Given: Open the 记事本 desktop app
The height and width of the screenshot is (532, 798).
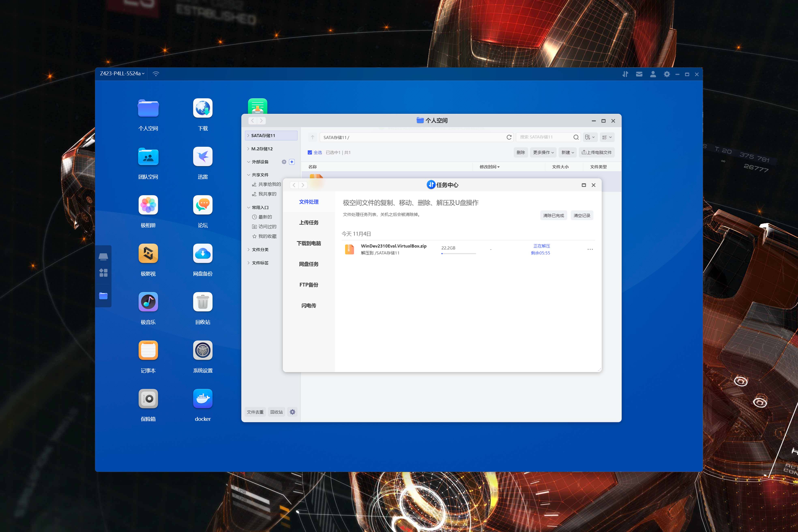Looking at the screenshot, I should pos(148,351).
